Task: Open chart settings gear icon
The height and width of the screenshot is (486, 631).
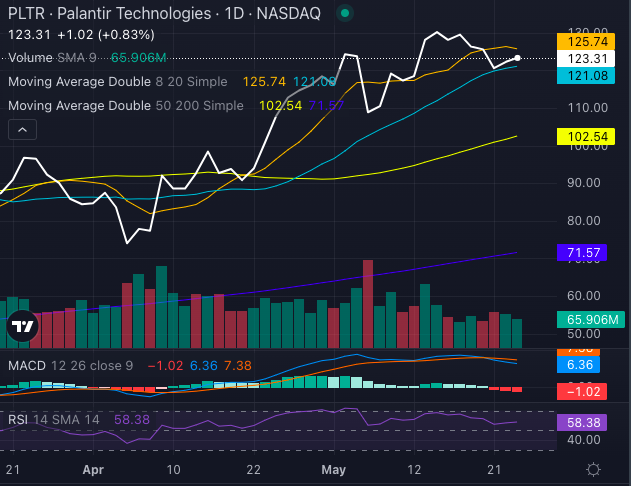Action: click(x=593, y=470)
